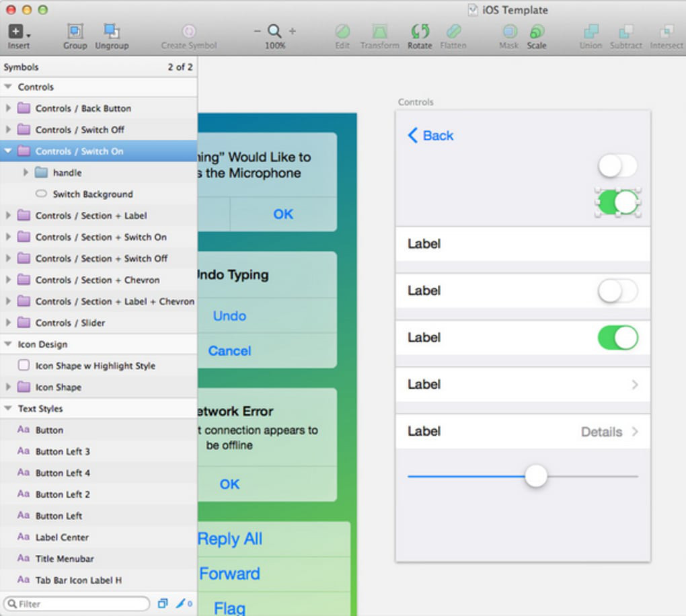Select Controls / Section + Label + Chevron layer

(98, 301)
